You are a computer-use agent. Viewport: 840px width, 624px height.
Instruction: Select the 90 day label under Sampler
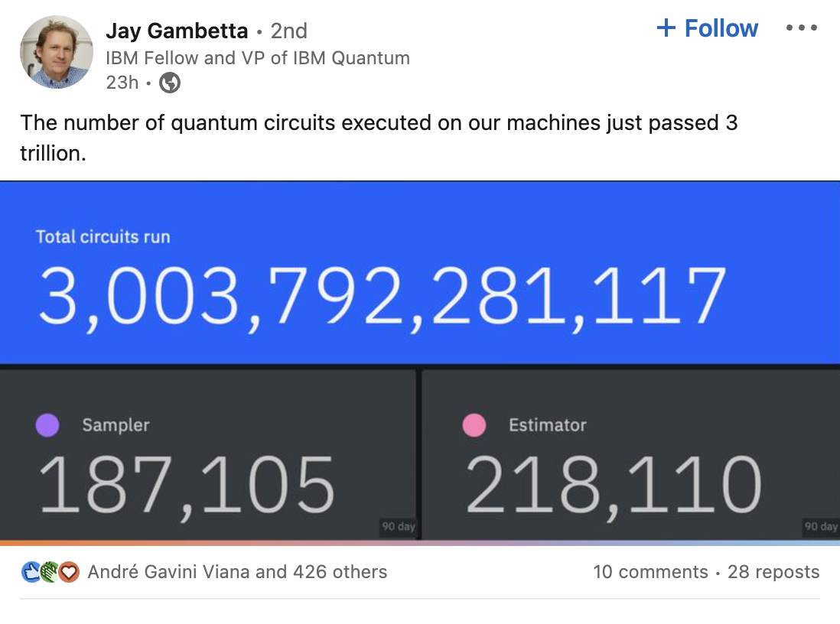[397, 527]
